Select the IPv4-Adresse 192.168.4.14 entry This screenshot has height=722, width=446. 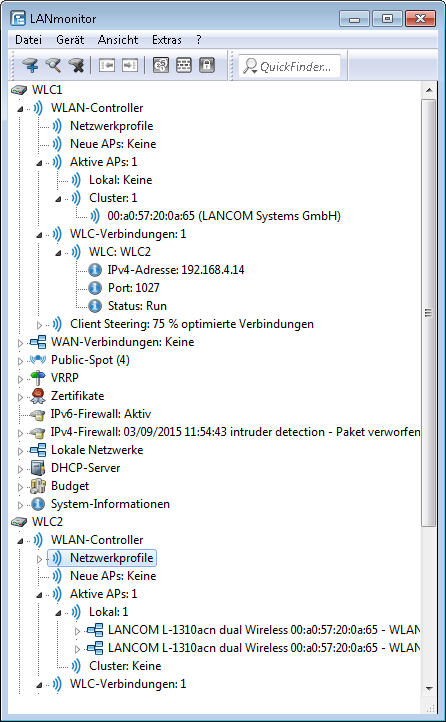point(176,270)
